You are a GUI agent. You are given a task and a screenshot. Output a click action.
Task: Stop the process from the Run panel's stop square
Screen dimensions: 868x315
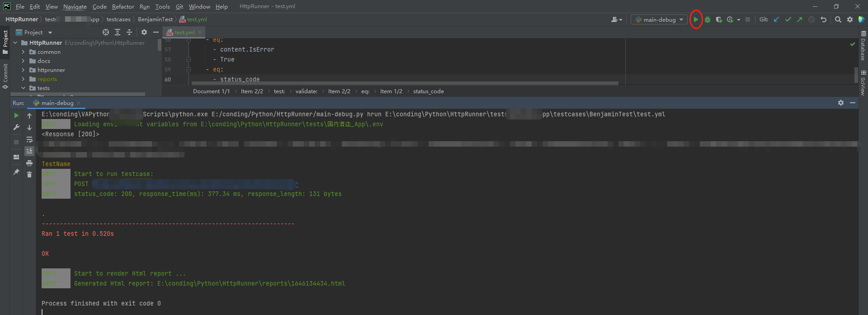click(16, 142)
